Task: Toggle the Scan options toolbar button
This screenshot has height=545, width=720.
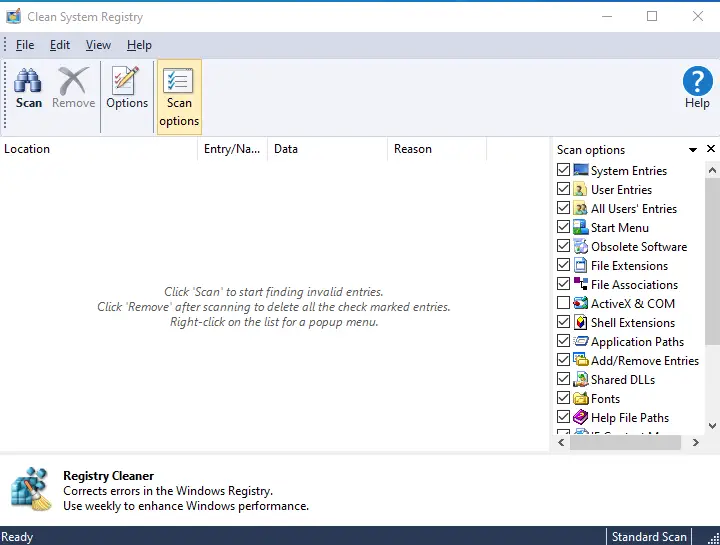Action: pos(179,97)
